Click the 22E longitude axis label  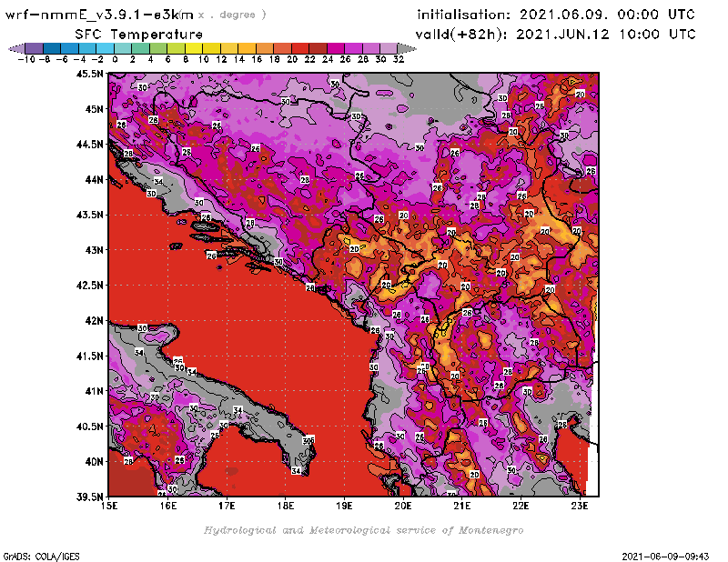tap(521, 506)
